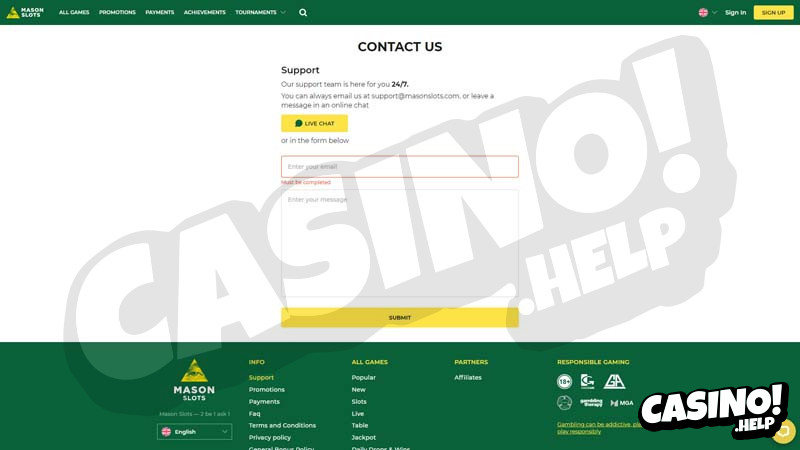This screenshot has width=800, height=450.
Task: Open the footer Table games link
Action: tap(360, 426)
